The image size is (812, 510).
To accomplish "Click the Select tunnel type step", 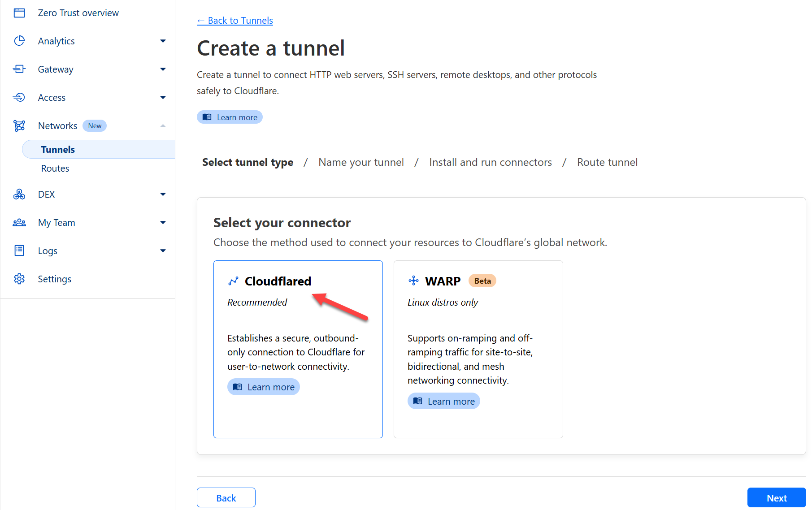I will pos(248,162).
